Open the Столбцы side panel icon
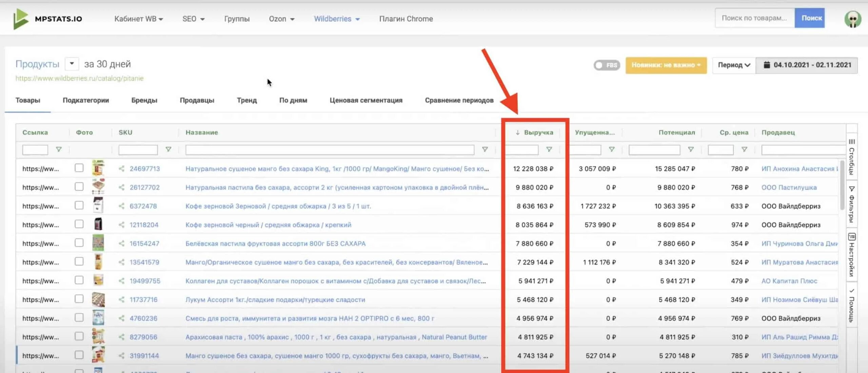The height and width of the screenshot is (373, 868). point(852,156)
